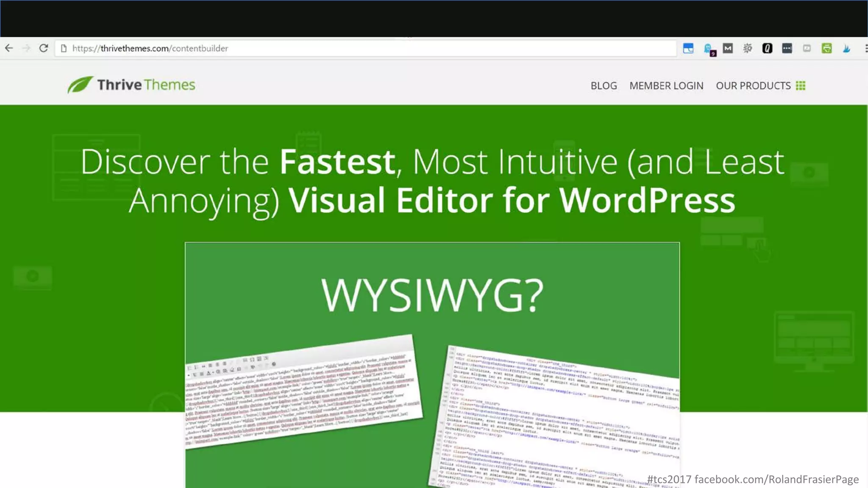The height and width of the screenshot is (488, 868).
Task: Click the forward navigation arrow
Action: click(26, 48)
